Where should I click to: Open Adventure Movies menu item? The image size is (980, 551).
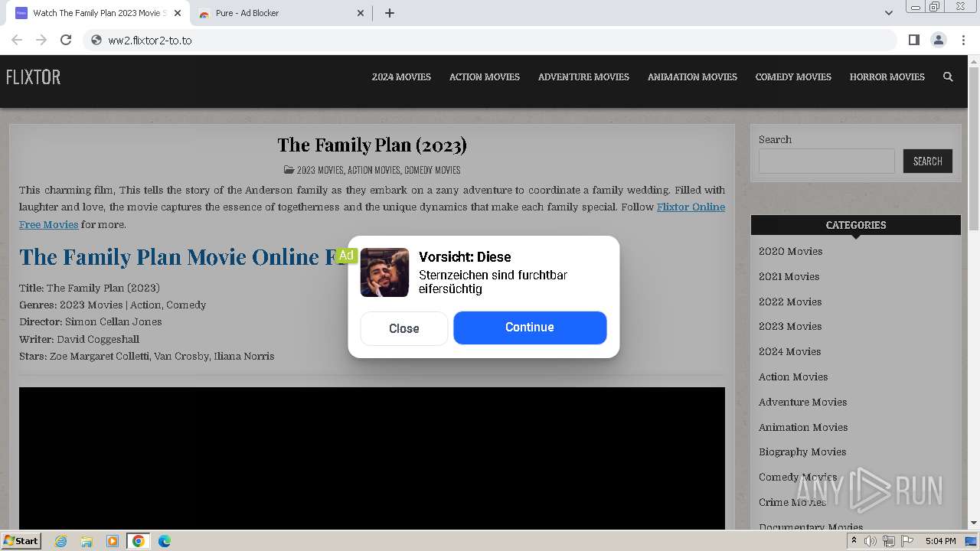pyautogui.click(x=583, y=77)
